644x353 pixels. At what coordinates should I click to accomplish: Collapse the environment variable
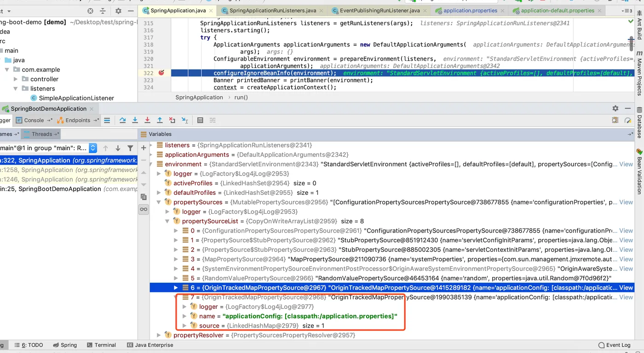151,164
